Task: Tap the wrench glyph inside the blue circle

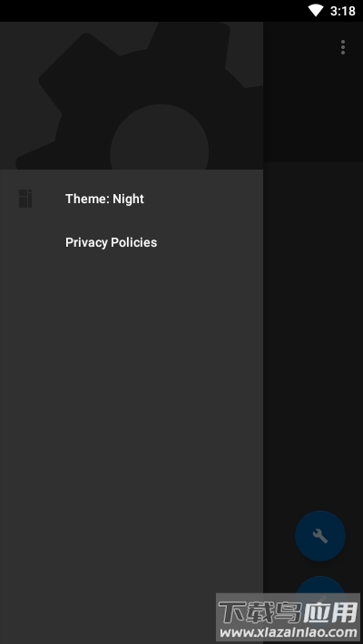Action: pos(320,536)
